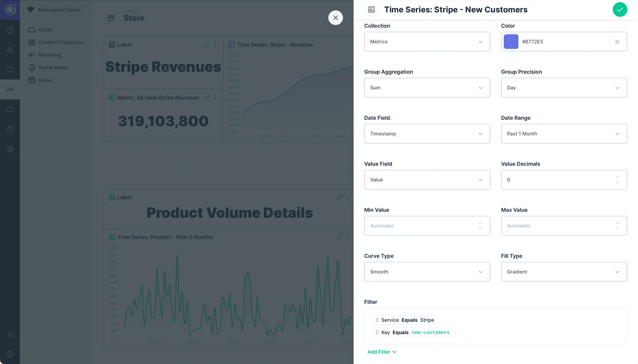Open the Marketing section

(x=50, y=55)
